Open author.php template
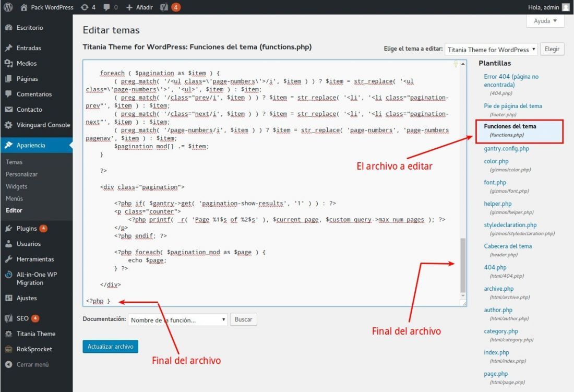 click(x=498, y=310)
